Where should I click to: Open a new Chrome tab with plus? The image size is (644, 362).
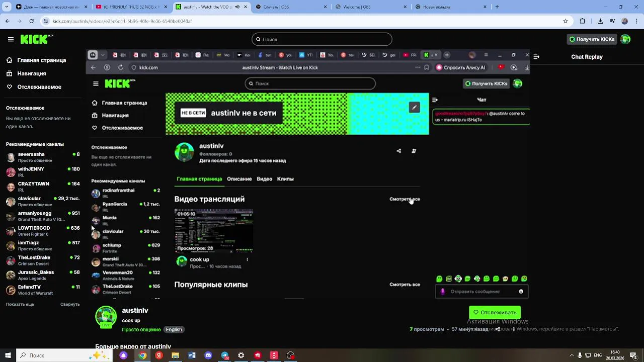coord(497,7)
